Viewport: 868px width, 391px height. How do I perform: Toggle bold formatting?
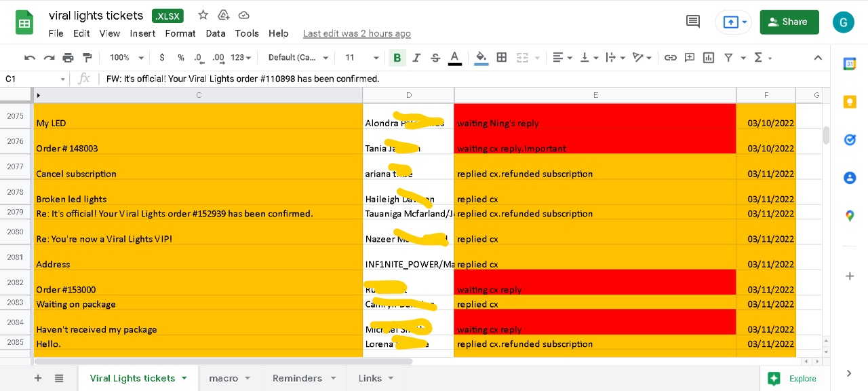pos(397,58)
